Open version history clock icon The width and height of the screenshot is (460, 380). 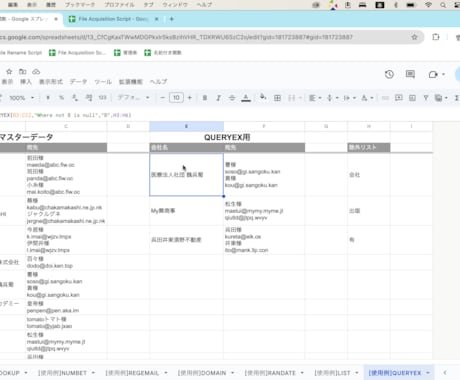(389, 74)
